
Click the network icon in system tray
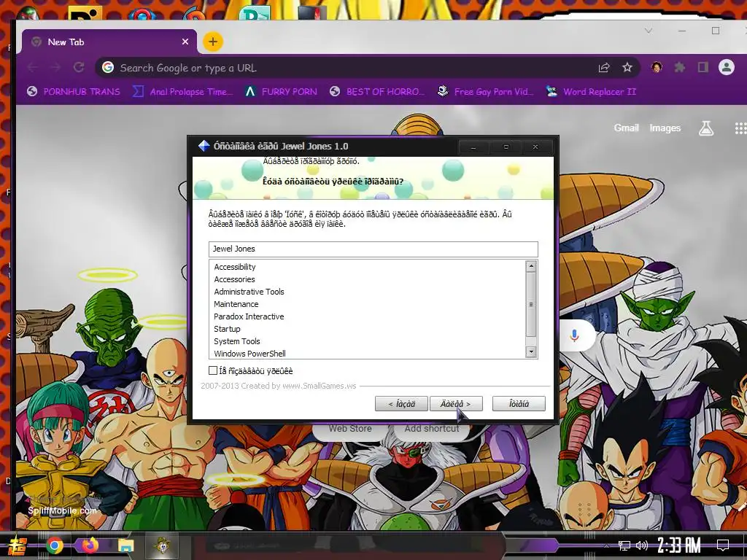point(624,545)
